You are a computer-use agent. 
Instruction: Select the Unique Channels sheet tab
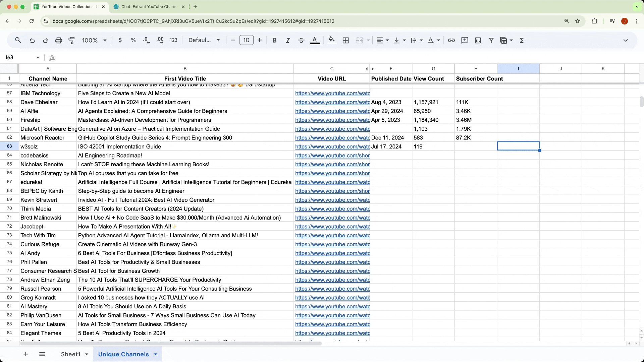[x=123, y=354]
